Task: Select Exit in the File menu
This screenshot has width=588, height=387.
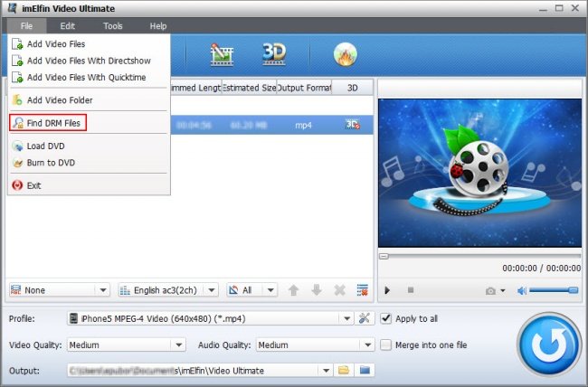Action: tap(89, 185)
